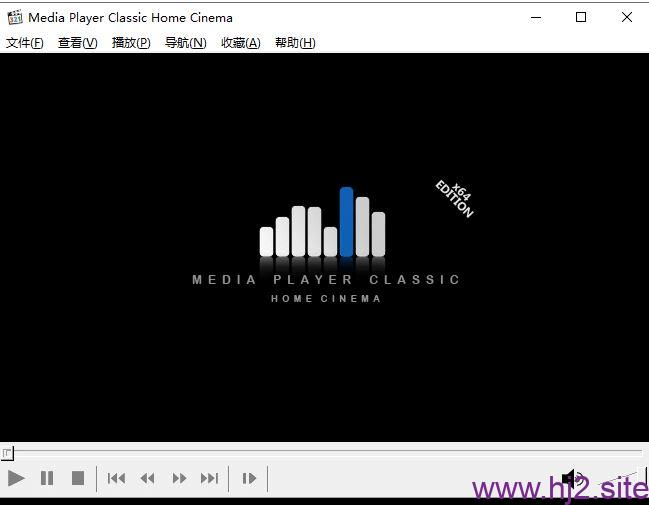This screenshot has width=649, height=505.
Task: Click the MPC-HC app icon in title bar
Action: [x=15, y=17]
